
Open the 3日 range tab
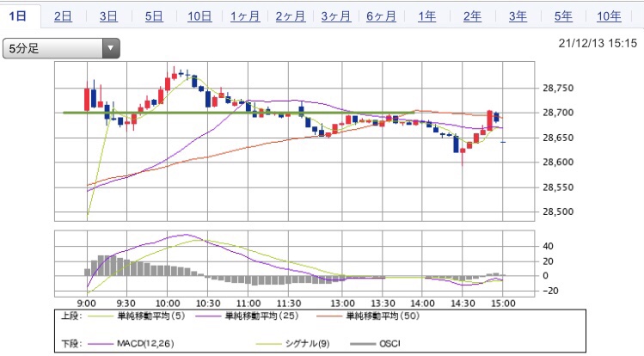coord(108,16)
